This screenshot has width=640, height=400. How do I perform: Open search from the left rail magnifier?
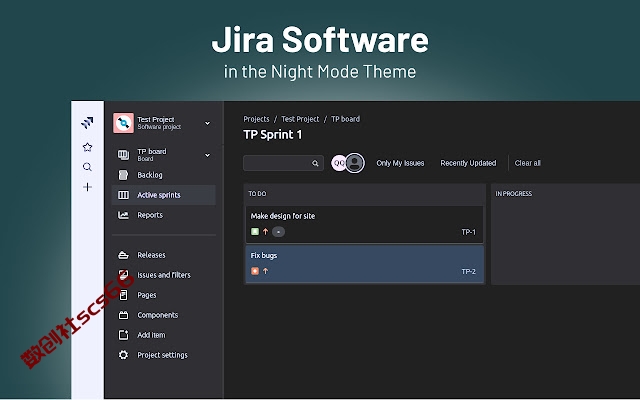click(x=87, y=167)
